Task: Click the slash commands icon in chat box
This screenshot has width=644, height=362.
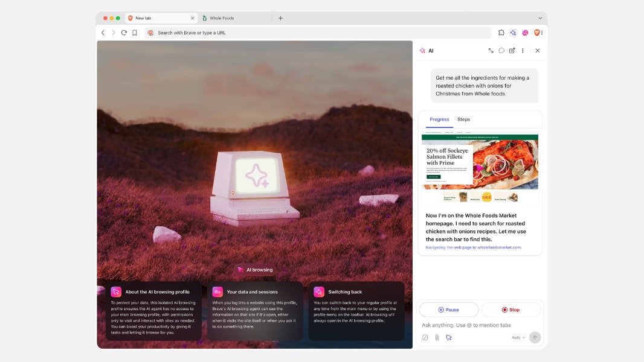Action: [x=425, y=337]
